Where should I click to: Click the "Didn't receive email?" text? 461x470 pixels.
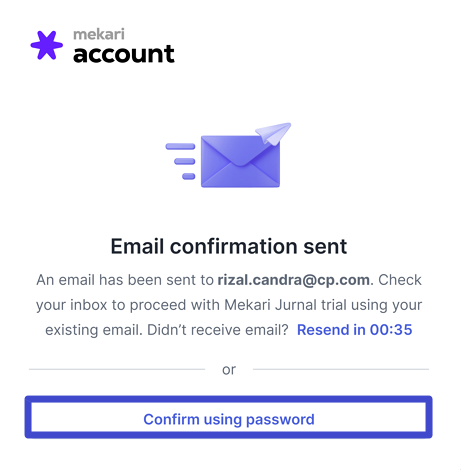tap(218, 330)
